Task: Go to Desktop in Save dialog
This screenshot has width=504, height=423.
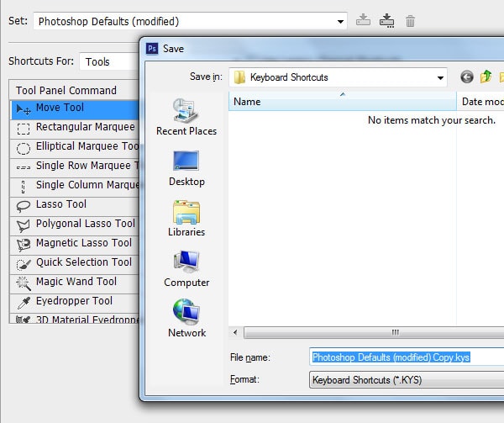Action: [x=186, y=168]
